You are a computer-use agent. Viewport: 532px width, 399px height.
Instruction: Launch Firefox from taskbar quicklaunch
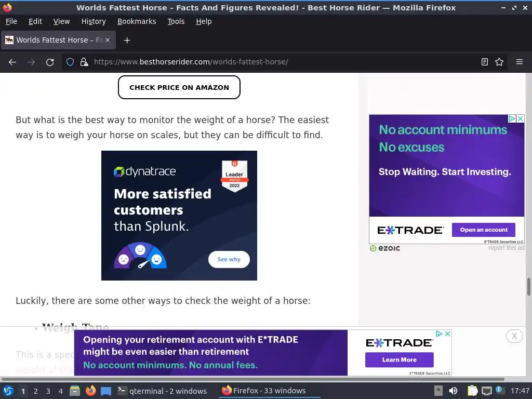point(90,391)
